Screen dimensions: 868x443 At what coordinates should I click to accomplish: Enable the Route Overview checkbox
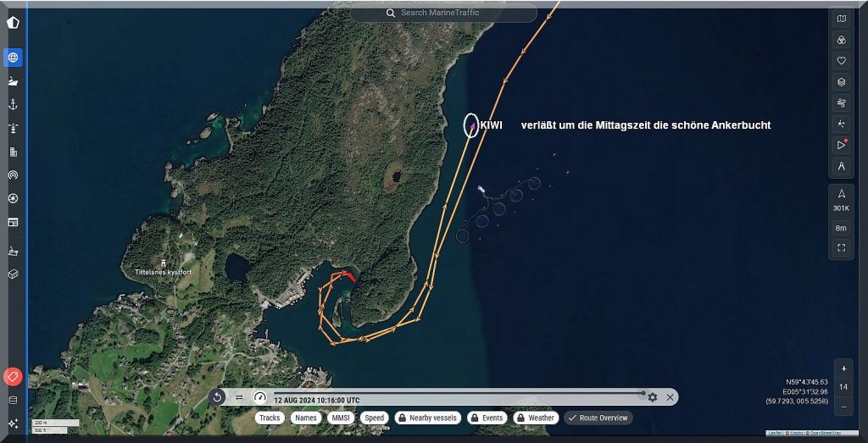(598, 418)
